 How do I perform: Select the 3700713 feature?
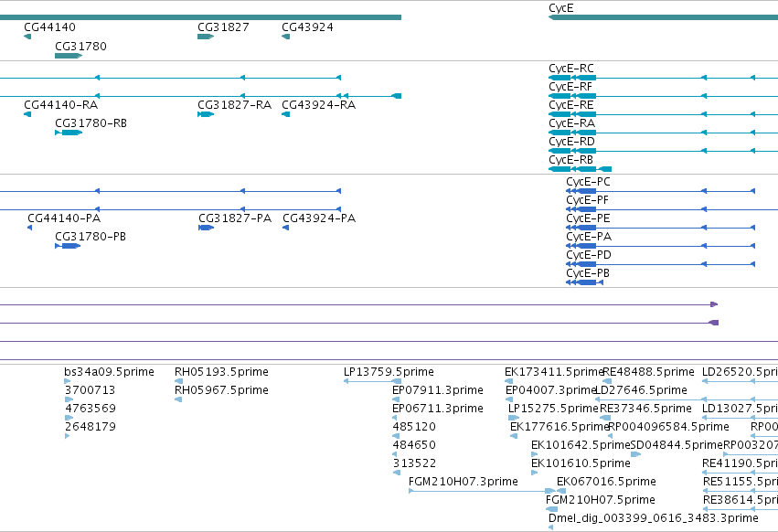(69, 399)
